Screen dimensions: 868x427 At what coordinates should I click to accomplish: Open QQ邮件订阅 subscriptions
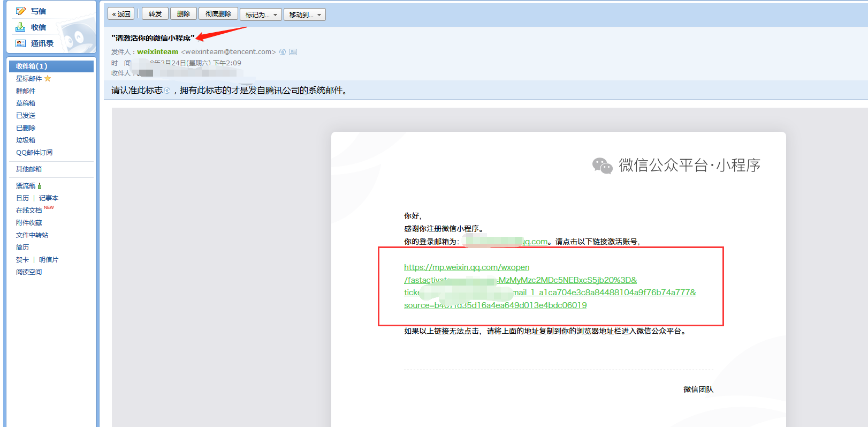pos(34,153)
